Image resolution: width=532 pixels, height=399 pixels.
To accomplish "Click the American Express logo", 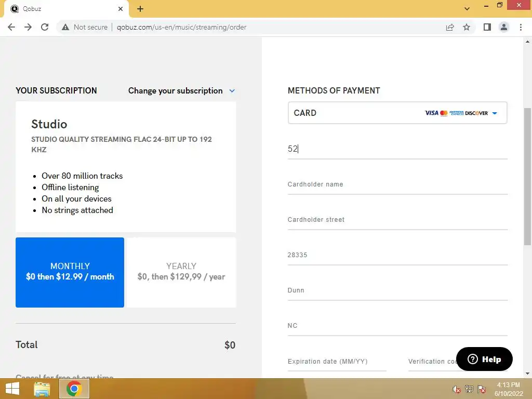I will (456, 113).
